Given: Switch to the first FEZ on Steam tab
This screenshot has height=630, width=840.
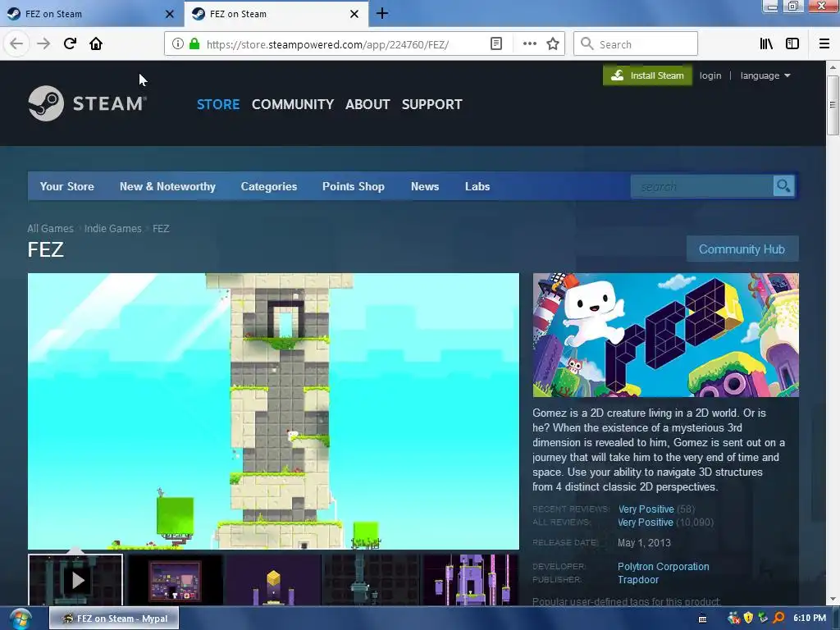Looking at the screenshot, I should point(92,14).
